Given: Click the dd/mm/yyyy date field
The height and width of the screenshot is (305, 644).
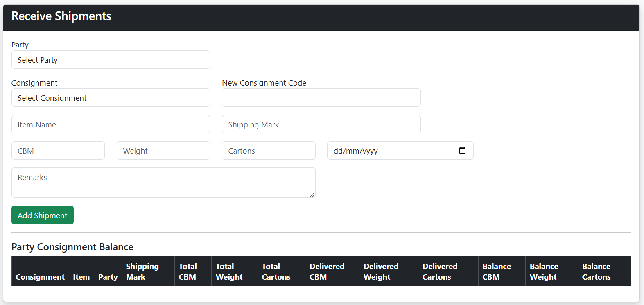Looking at the screenshot, I should (400, 151).
